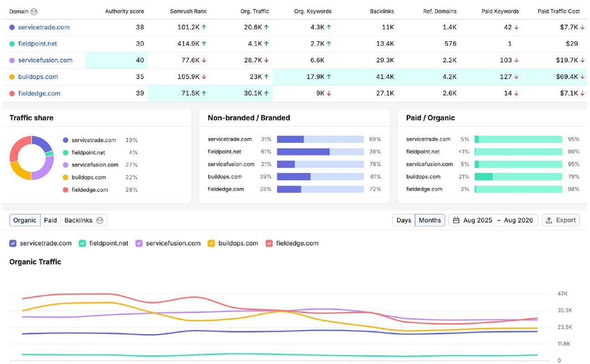Viewport: 590px width, 364px height.
Task: Open the servicefusion.com domain link
Action: (45, 60)
